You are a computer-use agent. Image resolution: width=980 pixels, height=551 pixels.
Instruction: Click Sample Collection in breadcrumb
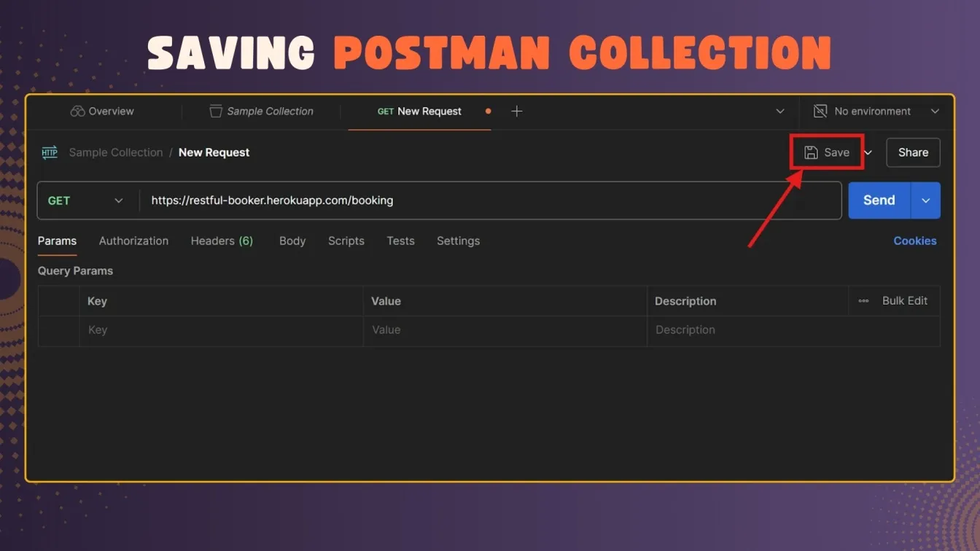(x=116, y=152)
